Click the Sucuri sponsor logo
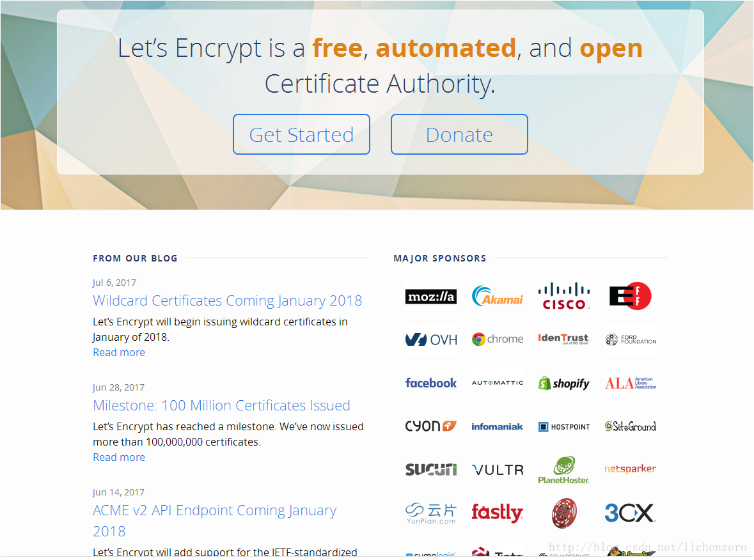The image size is (754, 560). [x=431, y=470]
